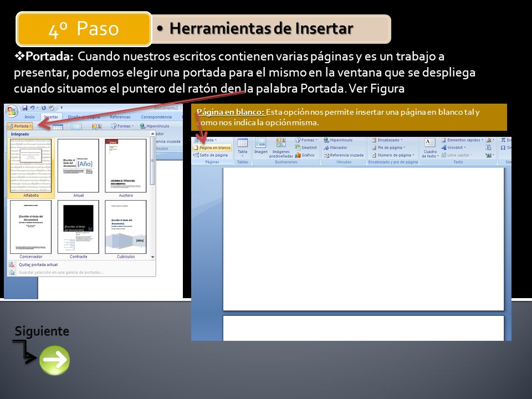Click Guardar selección en una galería de portadas
The image size is (532, 399).
[61, 272]
